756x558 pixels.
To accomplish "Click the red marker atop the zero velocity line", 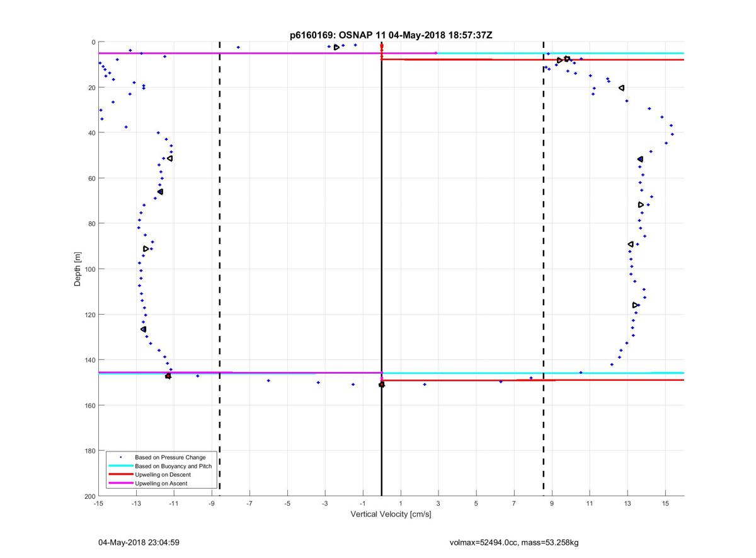I will tap(382, 45).
